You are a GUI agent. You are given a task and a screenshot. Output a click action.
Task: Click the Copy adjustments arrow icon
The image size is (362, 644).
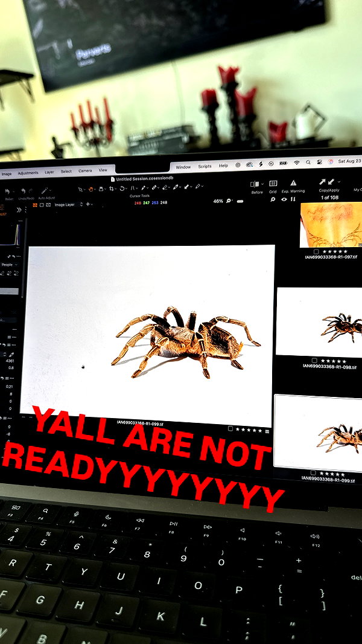click(323, 181)
